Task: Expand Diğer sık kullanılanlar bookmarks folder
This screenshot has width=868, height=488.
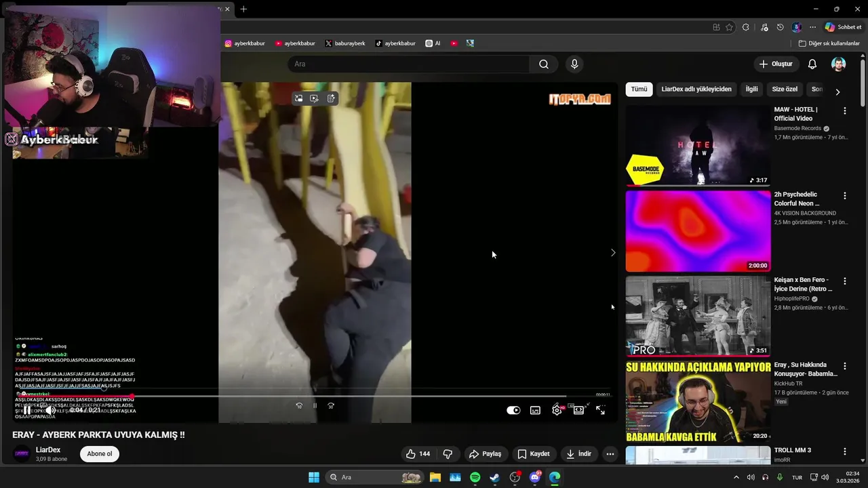Action: point(829,43)
